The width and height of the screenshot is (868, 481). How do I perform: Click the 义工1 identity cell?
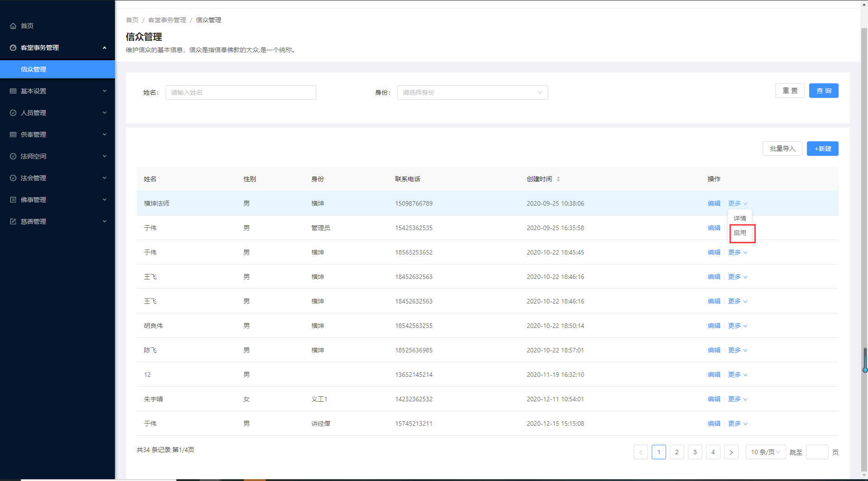coord(319,399)
